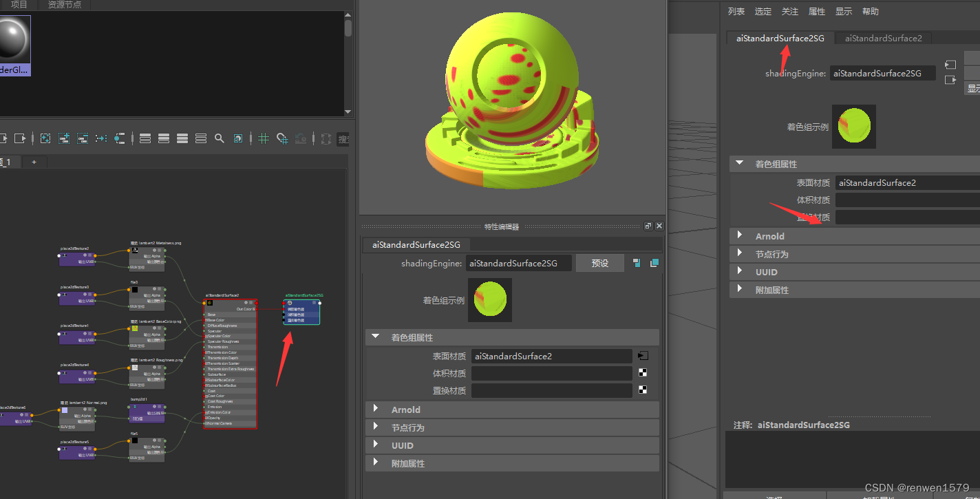Click the add selected nodes to graph icon
The image size is (980, 499).
click(64, 138)
